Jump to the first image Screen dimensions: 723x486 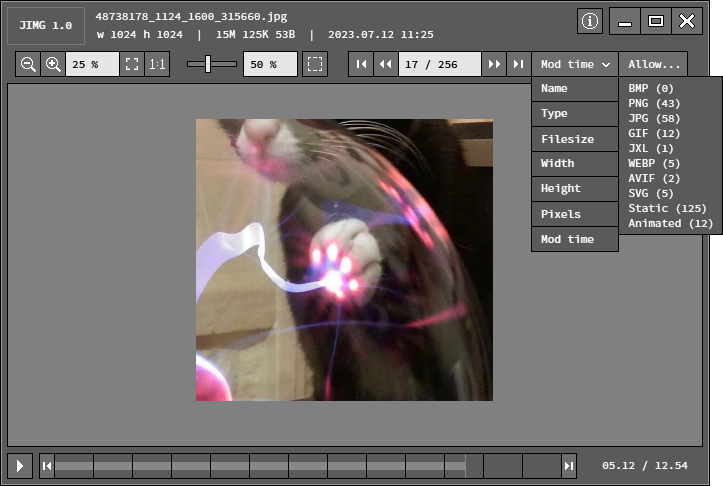point(361,64)
